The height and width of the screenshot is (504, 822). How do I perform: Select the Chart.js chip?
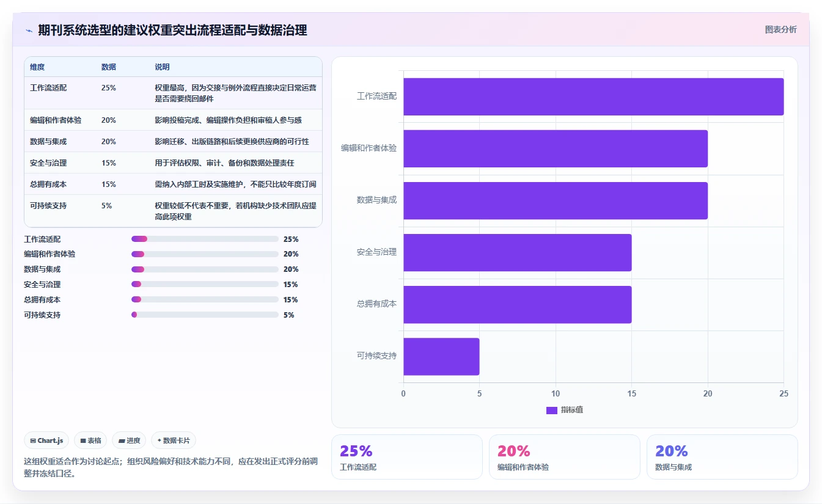(x=46, y=440)
